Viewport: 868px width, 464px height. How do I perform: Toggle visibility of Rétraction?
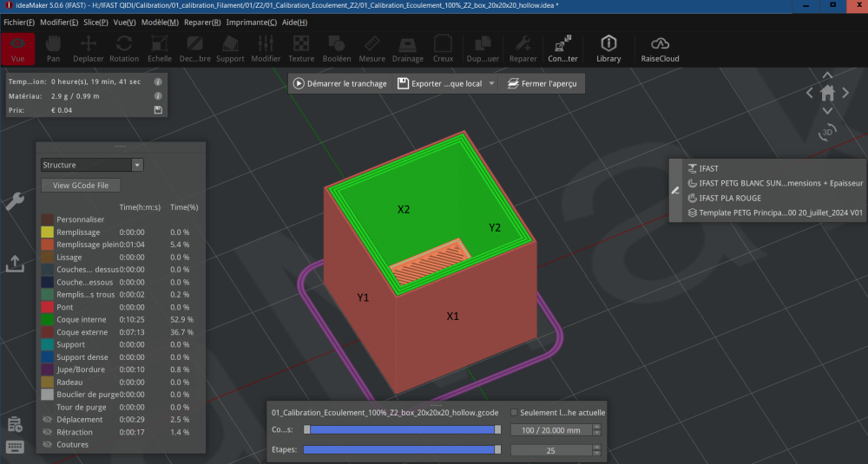click(x=47, y=433)
